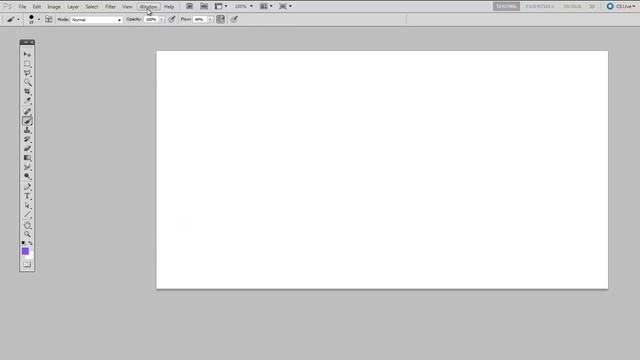This screenshot has height=360, width=640.
Task: Click the Opacity value field
Action: 151,19
